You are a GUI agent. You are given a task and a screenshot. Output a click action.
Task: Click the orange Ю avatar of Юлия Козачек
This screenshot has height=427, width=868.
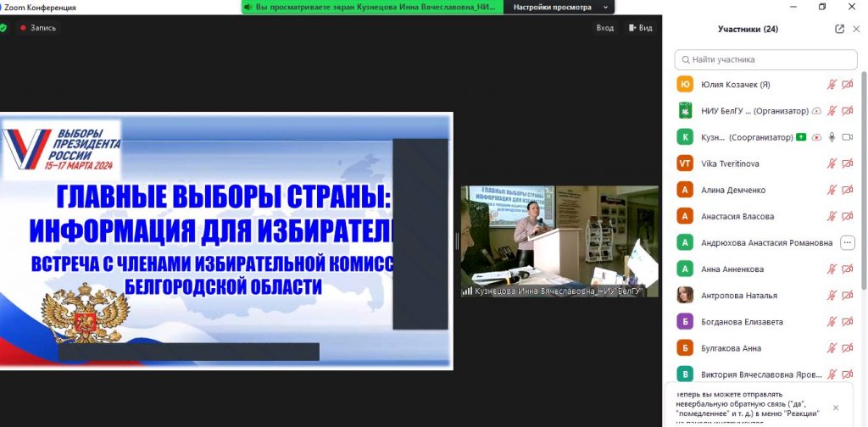pyautogui.click(x=685, y=85)
